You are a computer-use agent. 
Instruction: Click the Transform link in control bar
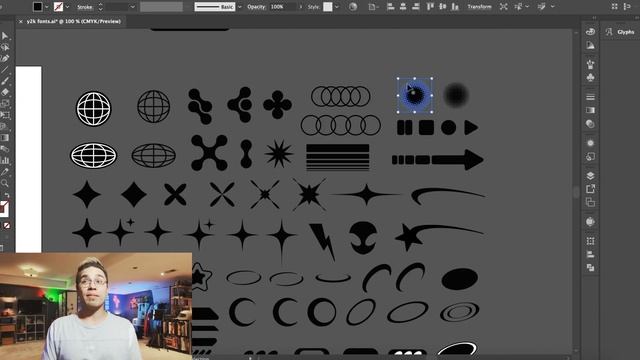tap(480, 7)
